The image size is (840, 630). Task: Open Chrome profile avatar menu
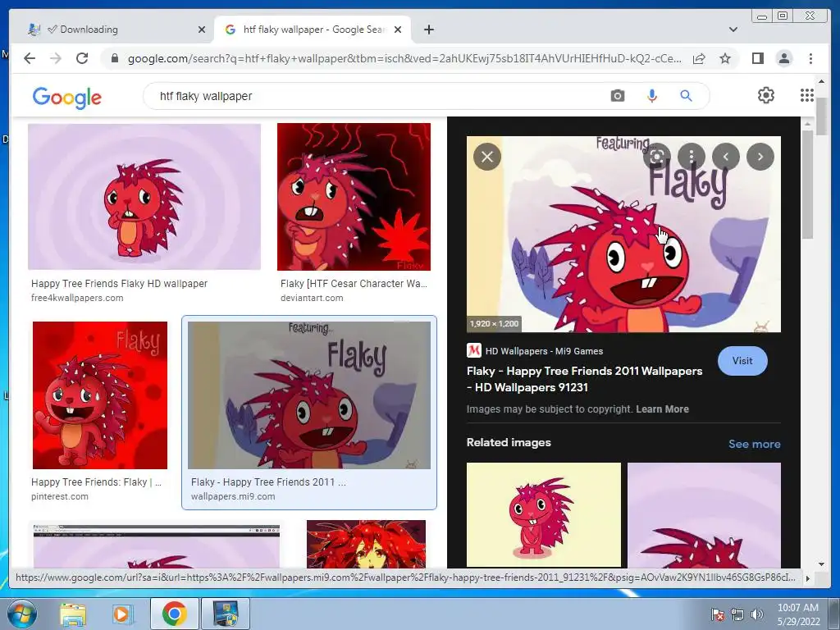click(x=783, y=58)
